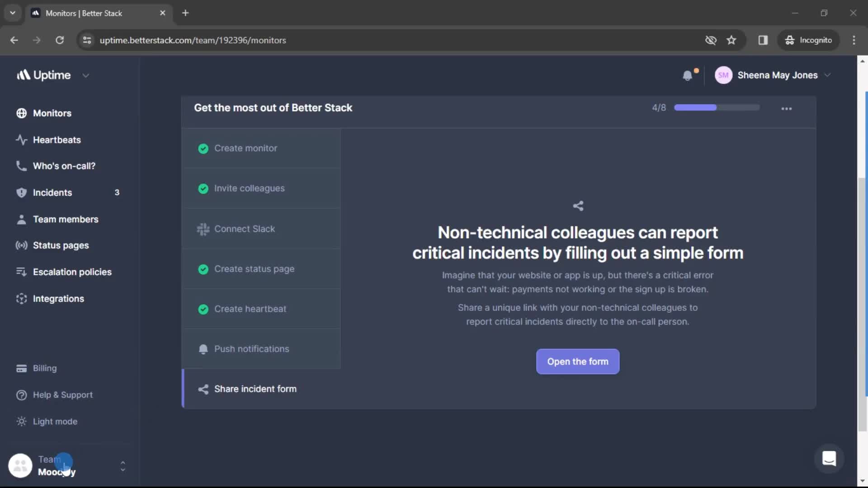The width and height of the screenshot is (868, 488).
Task: Toggle the browser side panel
Action: 763,40
